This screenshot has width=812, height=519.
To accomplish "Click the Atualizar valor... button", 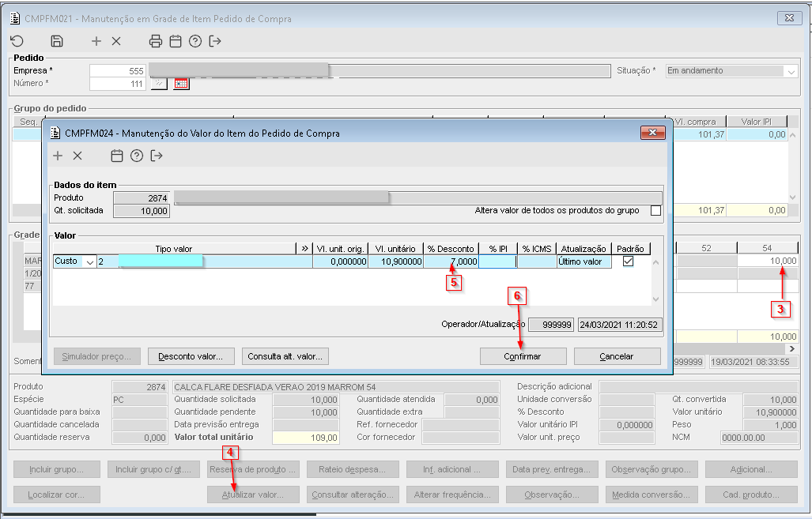I will tap(253, 495).
